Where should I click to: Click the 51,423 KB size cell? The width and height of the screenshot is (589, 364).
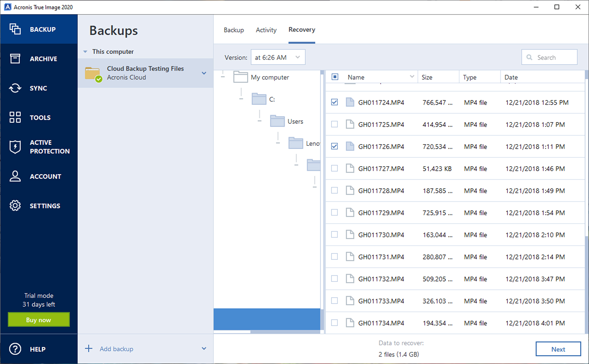point(437,169)
